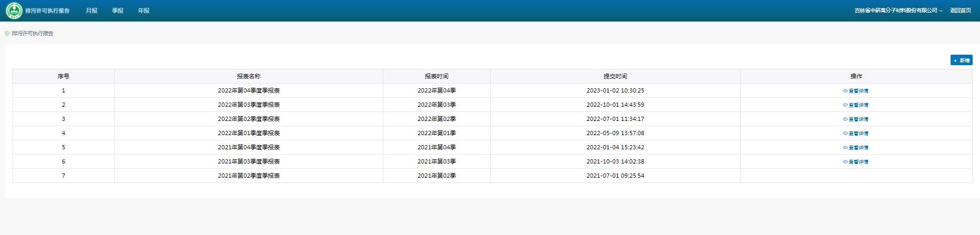Viewport: 980px width, 235px height.
Task: Click the 报表名称 column header
Action: click(248, 76)
